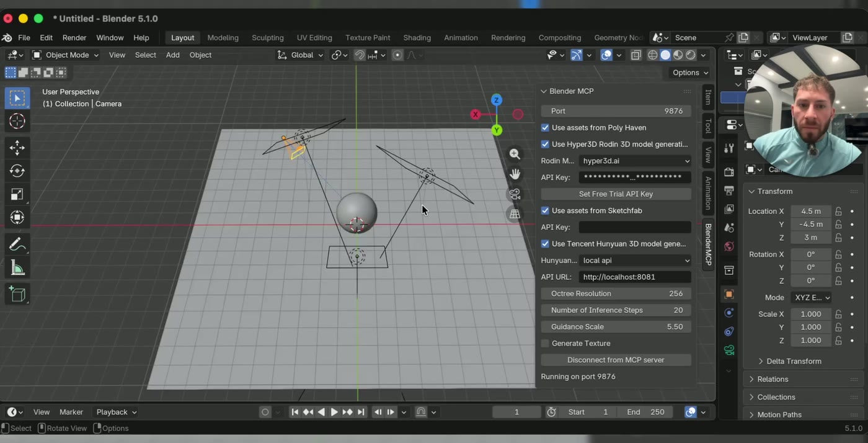Screen dimensions: 868x443
Task: Open Global transform orientation dropdown
Action: point(300,55)
